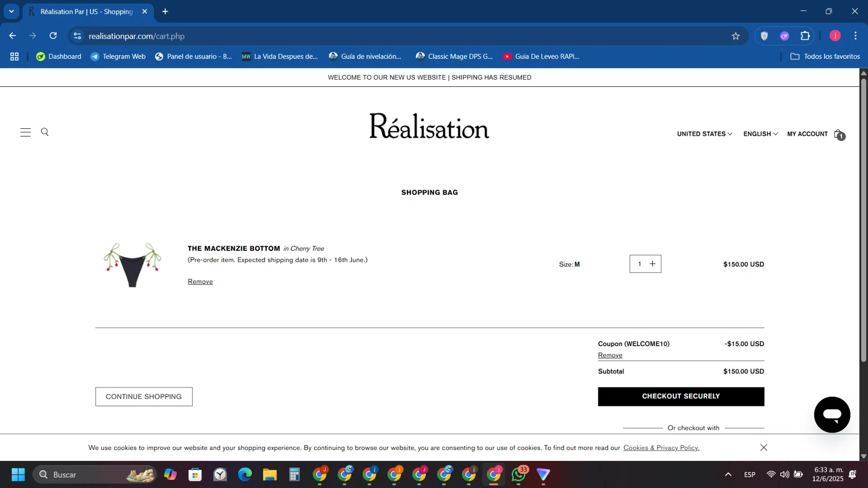Dismiss the cookie notice banner
Screen dimensions: 868x488
764,448
